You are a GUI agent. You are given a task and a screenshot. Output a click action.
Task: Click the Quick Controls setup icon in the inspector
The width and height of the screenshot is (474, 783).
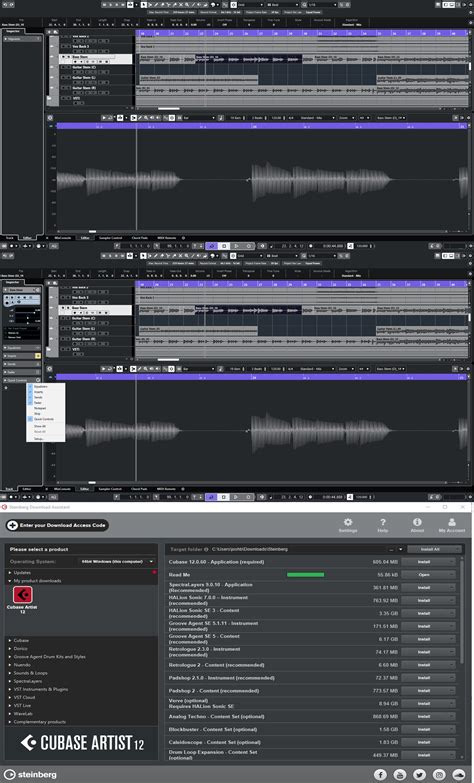pyautogui.click(x=38, y=380)
